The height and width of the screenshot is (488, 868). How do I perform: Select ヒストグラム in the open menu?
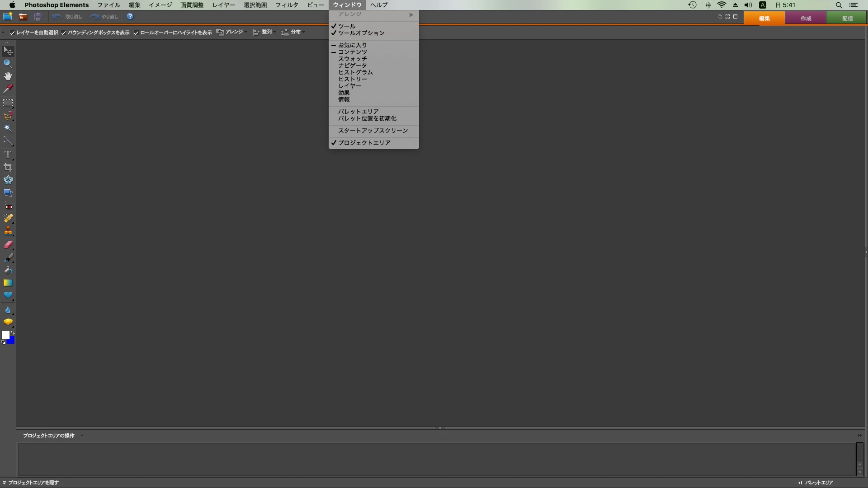point(355,72)
